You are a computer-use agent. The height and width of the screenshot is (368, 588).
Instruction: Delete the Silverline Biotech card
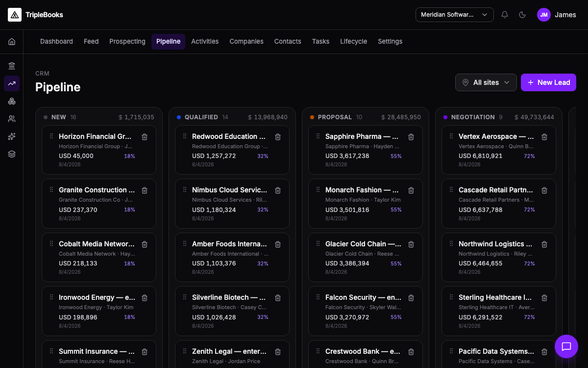278,298
